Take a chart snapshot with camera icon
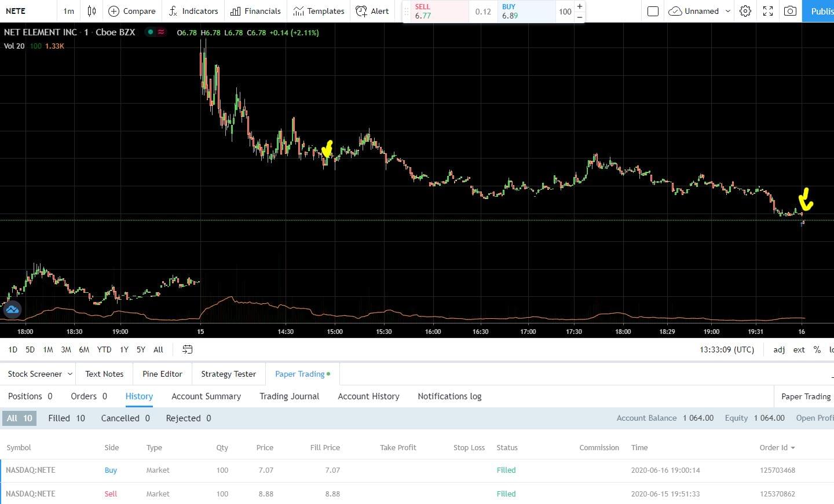 coord(790,11)
